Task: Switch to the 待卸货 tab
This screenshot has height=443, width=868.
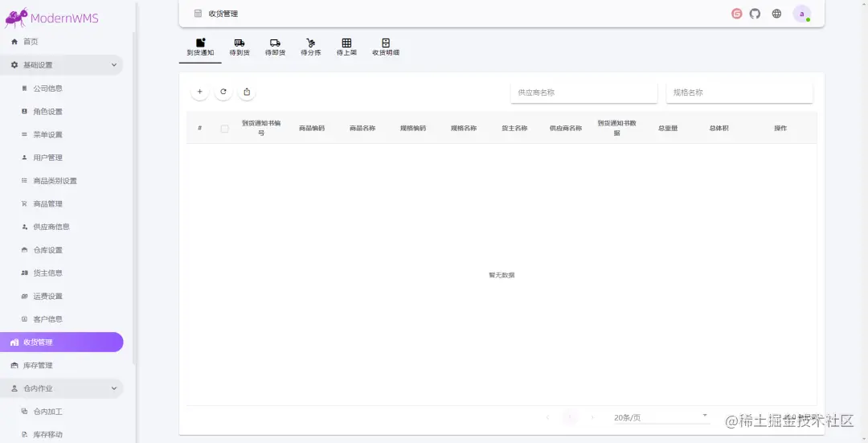Action: [x=275, y=47]
